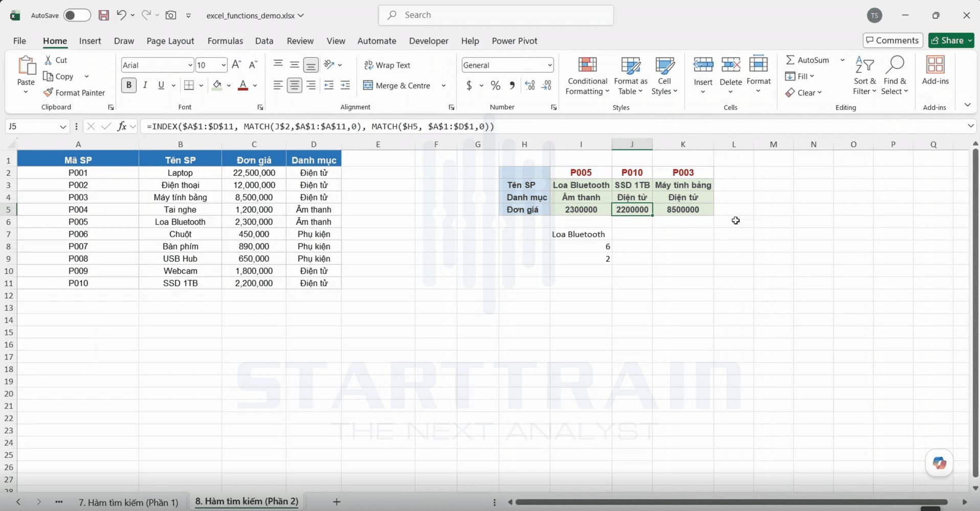Add a new sheet with plus button
The image size is (980, 511).
[x=337, y=502]
